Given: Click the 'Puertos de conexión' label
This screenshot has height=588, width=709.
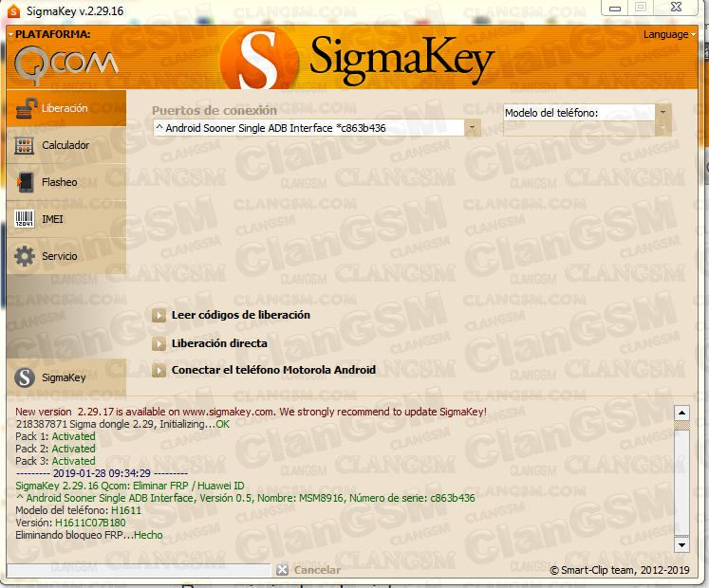Looking at the screenshot, I should coord(215,110).
